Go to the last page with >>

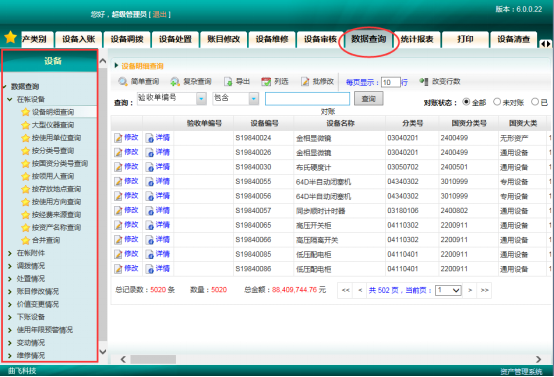(x=484, y=290)
